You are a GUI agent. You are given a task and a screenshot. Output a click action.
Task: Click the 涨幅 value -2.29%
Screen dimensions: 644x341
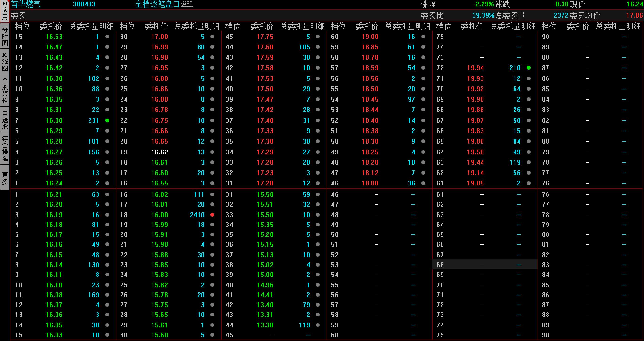click(x=483, y=4)
